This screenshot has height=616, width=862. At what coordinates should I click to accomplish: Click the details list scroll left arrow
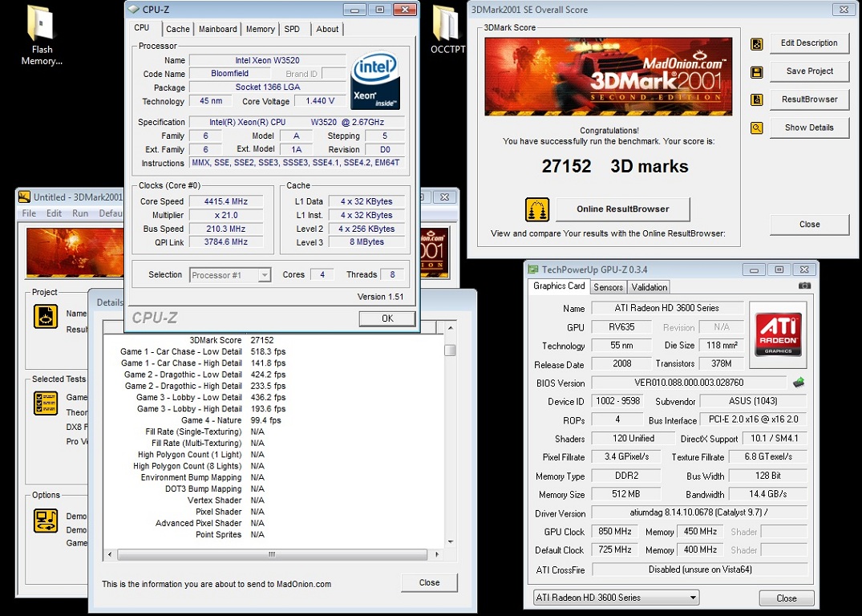(x=109, y=554)
